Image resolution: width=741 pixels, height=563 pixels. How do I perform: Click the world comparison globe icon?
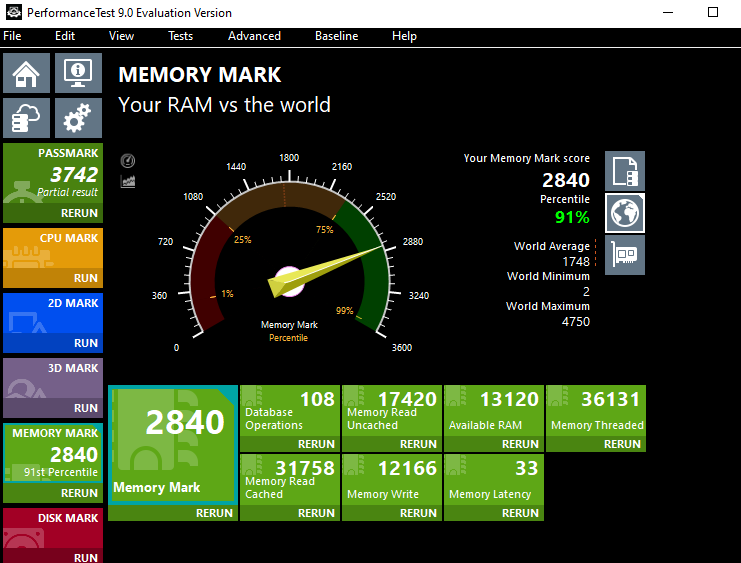tap(625, 213)
